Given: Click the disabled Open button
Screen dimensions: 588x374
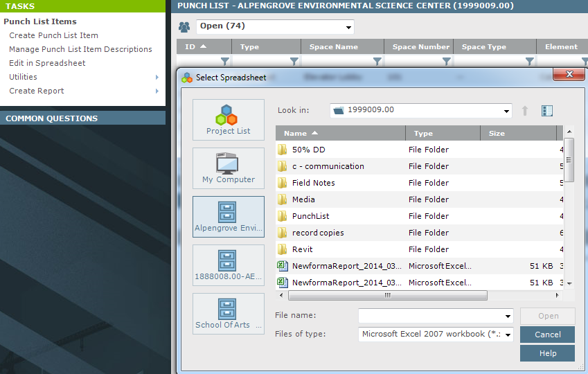Looking at the screenshot, I should pos(548,317).
